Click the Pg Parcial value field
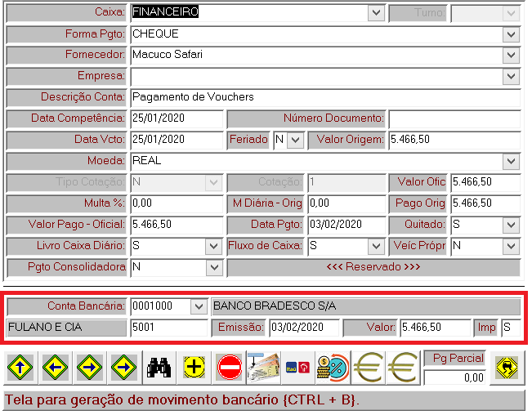 click(x=455, y=377)
